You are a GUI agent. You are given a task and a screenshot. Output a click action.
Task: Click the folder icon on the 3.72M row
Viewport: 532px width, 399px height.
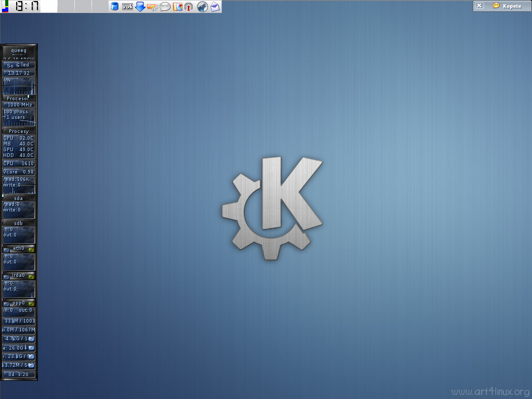(31, 365)
